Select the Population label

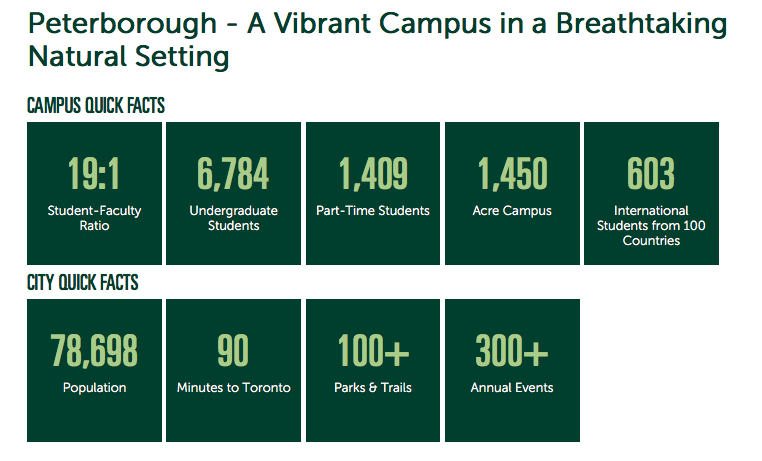(94, 388)
